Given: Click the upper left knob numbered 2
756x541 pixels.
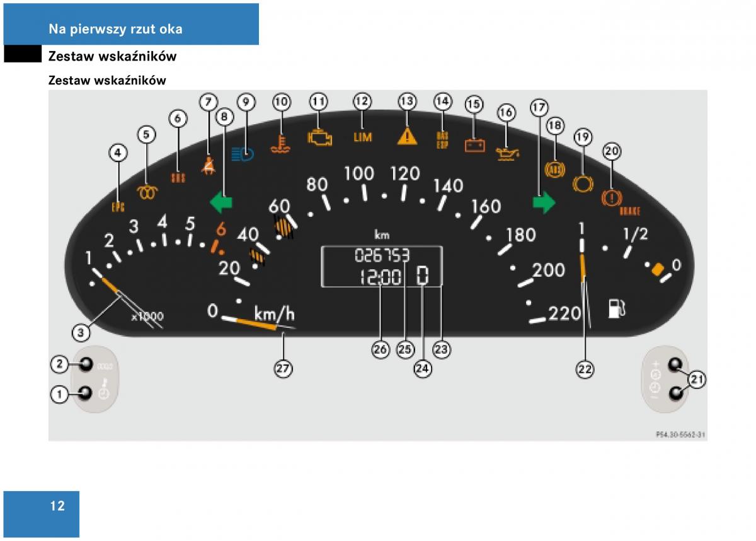Looking at the screenshot, I should point(84,364).
